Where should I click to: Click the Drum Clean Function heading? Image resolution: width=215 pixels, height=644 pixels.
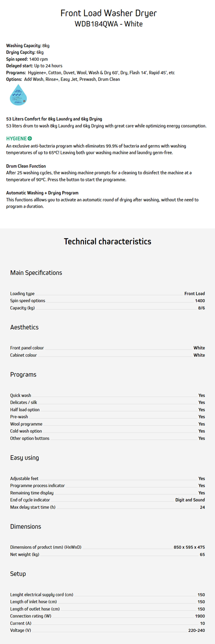[26, 166]
